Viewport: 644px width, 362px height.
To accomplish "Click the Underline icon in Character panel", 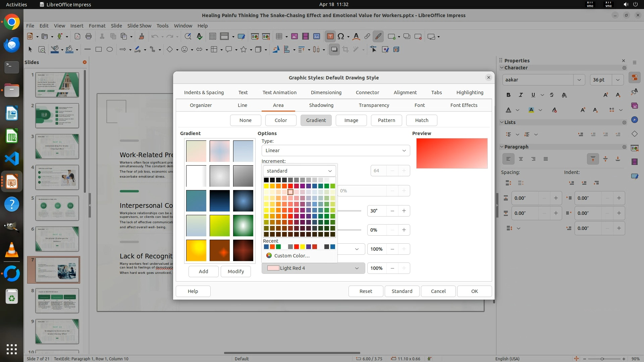I will [533, 95].
